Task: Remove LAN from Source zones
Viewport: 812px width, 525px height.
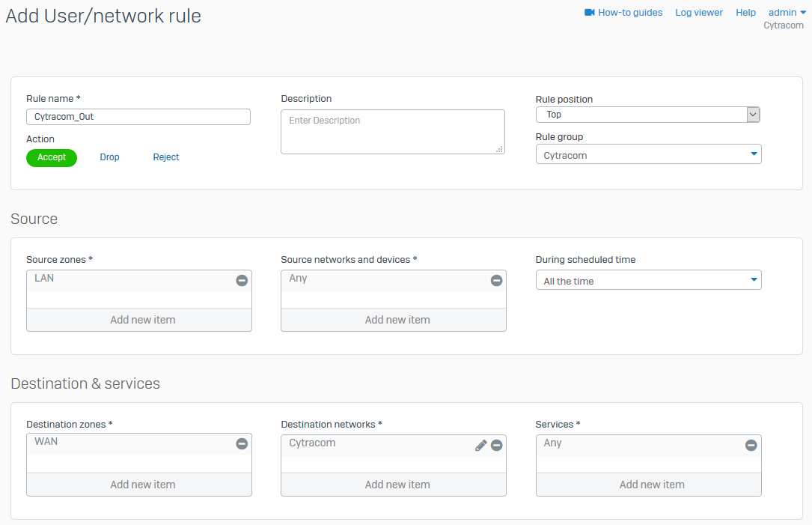Action: (242, 280)
